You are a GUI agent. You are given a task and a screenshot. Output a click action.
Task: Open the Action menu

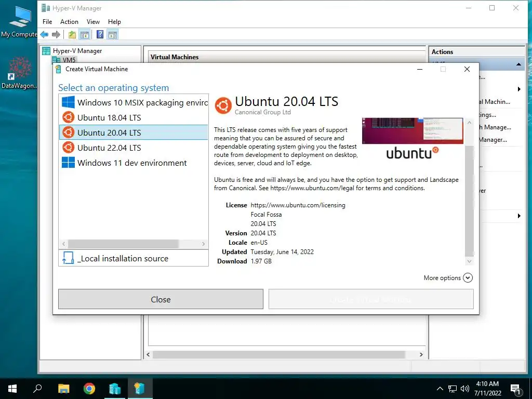pos(69,22)
